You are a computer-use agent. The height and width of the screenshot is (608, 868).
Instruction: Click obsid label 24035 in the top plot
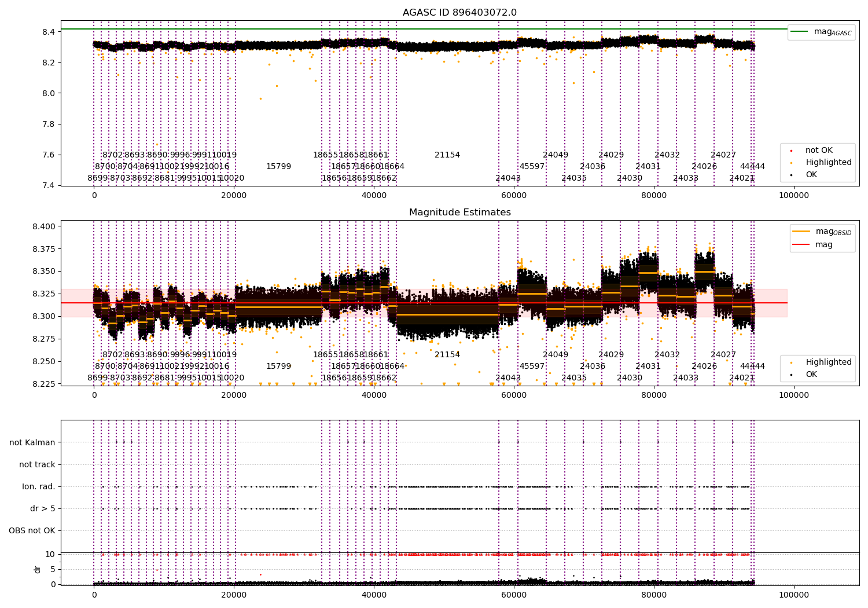coord(574,178)
